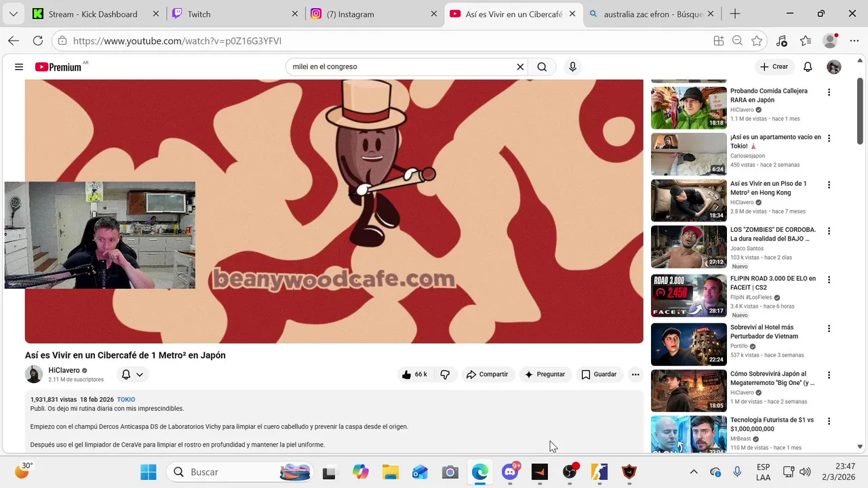868x488 pixels.
Task: Open options for Tecnología Futurista video
Action: 829,422
